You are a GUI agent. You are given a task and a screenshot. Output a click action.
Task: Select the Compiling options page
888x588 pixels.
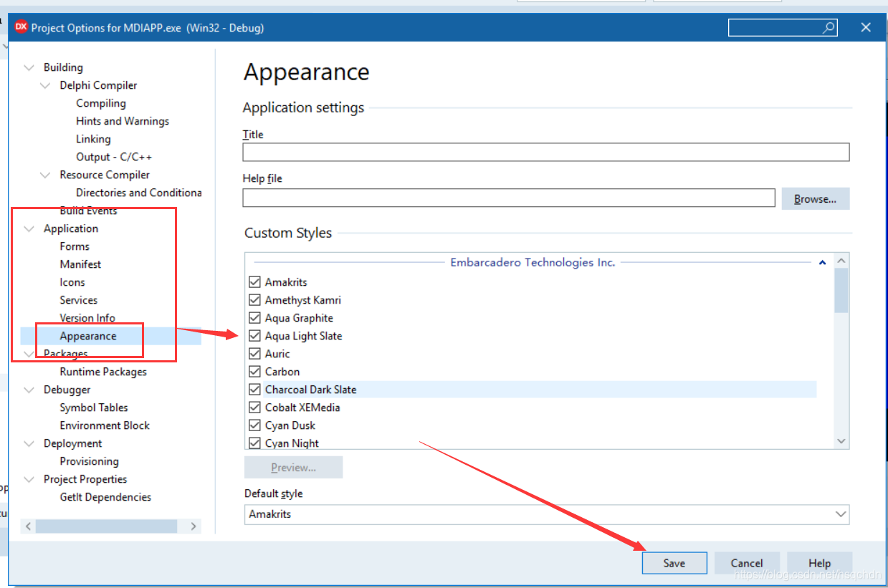click(x=100, y=102)
